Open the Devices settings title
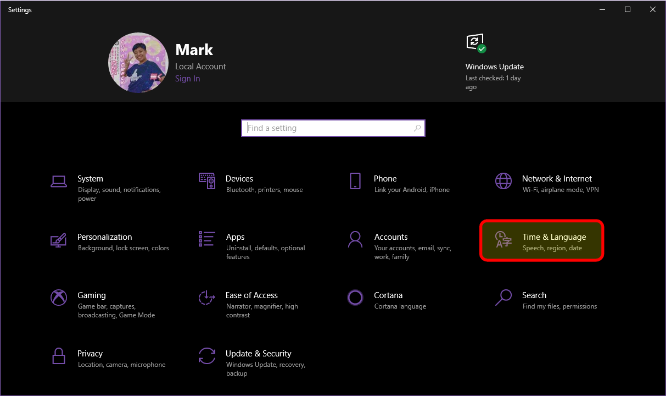This screenshot has width=666, height=396. pos(239,179)
